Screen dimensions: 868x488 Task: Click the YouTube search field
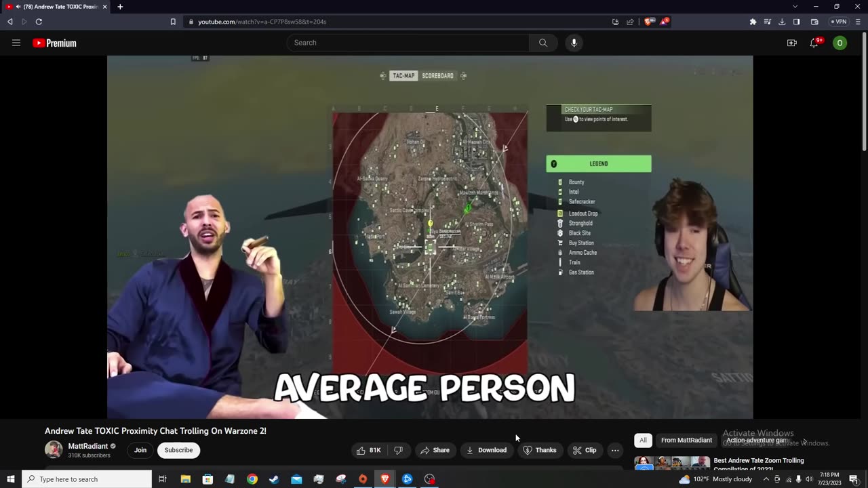[408, 43]
